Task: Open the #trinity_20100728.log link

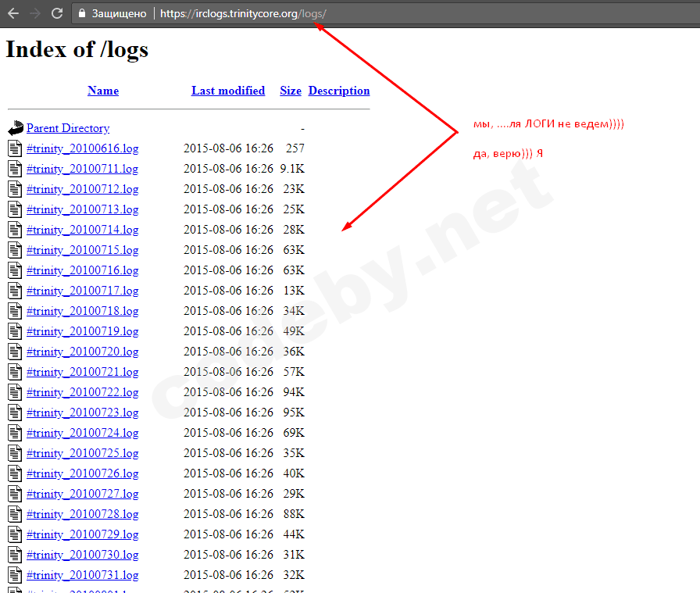Action: tap(83, 514)
